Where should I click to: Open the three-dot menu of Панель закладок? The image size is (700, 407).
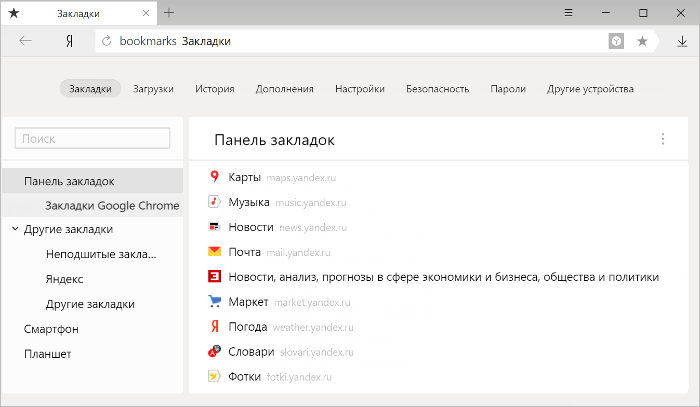click(663, 139)
